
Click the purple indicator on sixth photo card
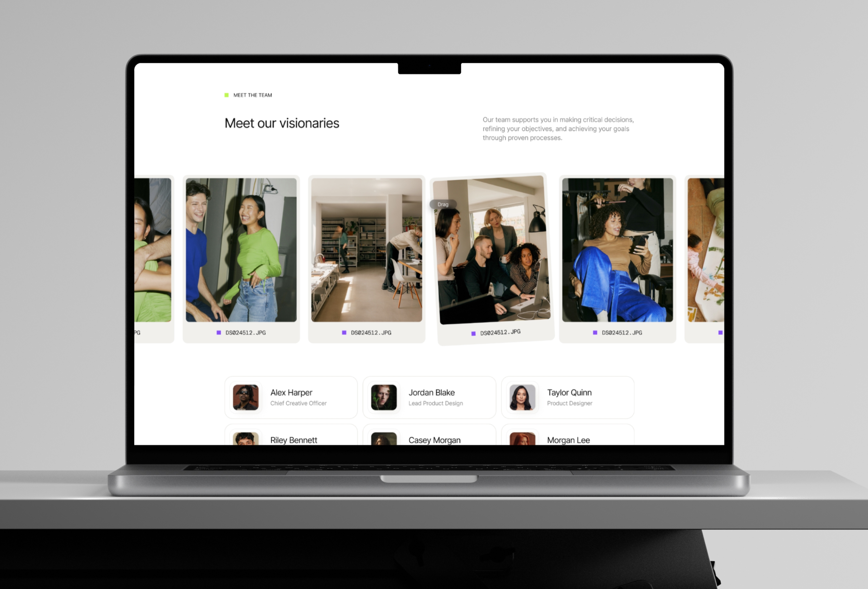[720, 333]
